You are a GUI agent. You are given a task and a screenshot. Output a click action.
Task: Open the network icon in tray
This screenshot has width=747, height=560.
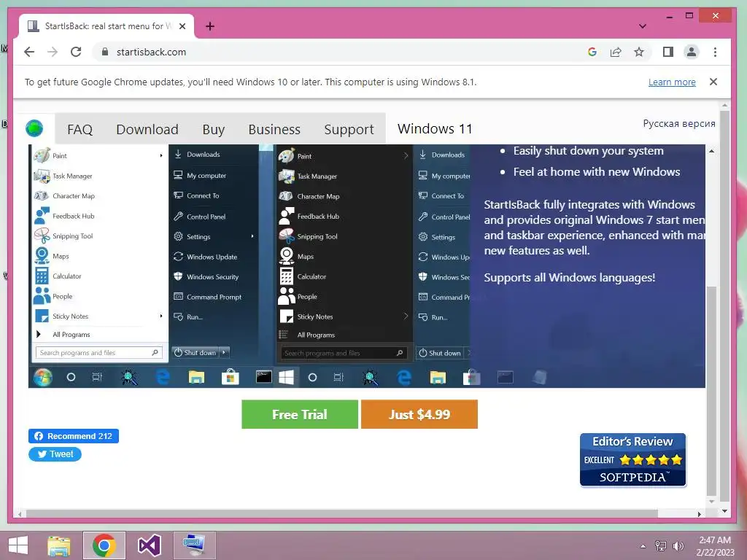coord(661,545)
